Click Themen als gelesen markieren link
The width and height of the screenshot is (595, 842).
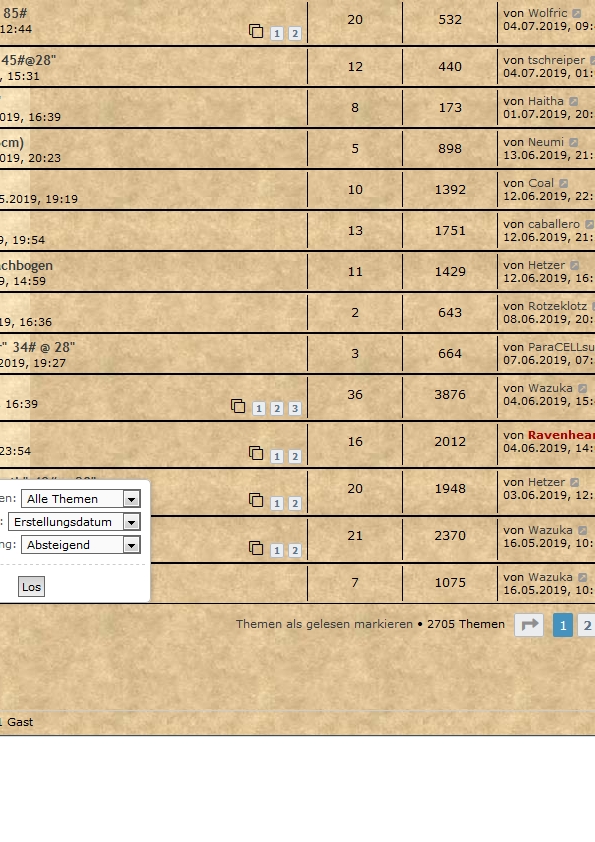324,624
